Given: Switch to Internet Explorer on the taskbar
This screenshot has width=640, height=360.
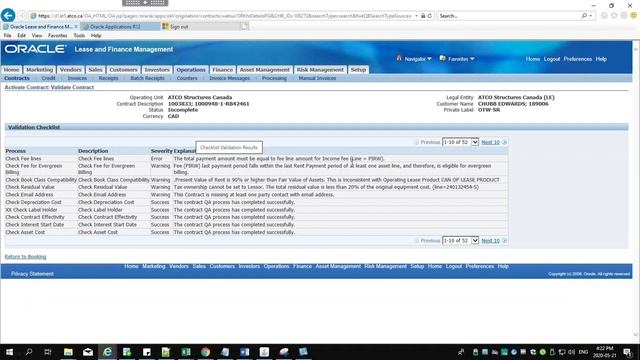Looking at the screenshot, I should coord(107,352).
